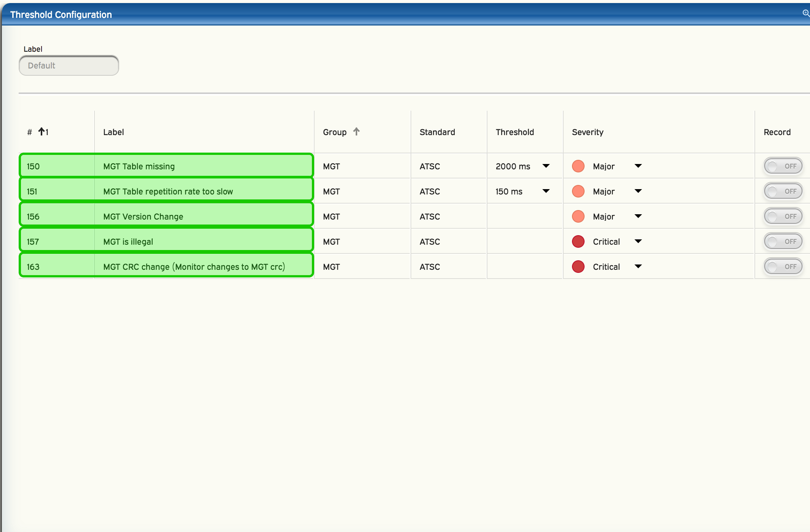The width and height of the screenshot is (810, 532).
Task: Click the red Critical circle for MGT is illegal
Action: (x=578, y=242)
